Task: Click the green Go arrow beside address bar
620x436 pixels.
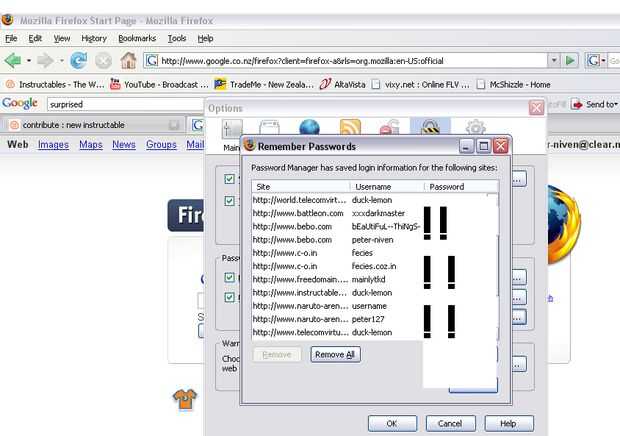Action: (570, 60)
